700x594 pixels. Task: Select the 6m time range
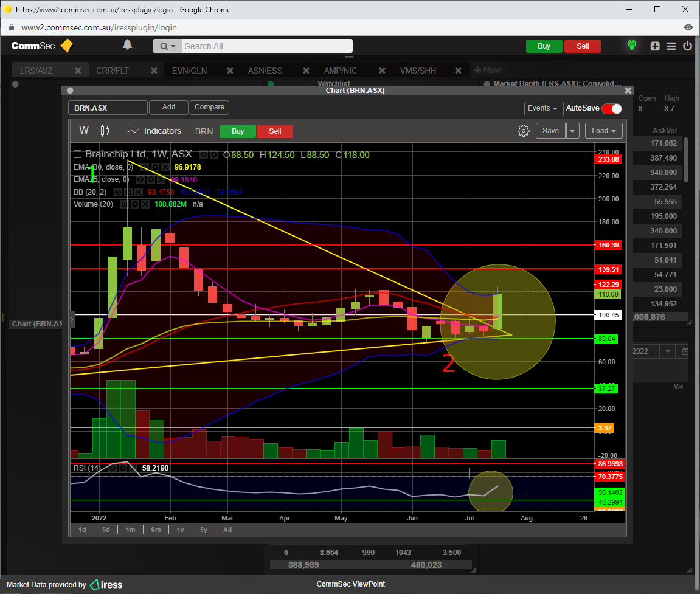[x=156, y=530]
